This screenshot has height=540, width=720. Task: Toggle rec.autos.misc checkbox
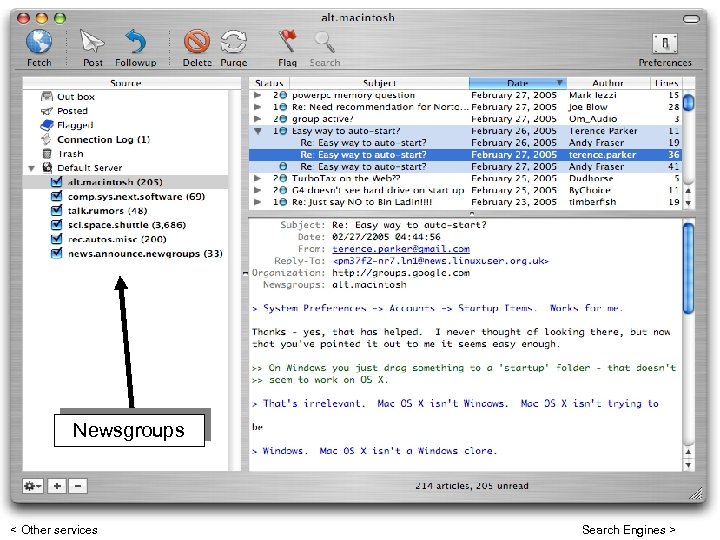click(56, 239)
